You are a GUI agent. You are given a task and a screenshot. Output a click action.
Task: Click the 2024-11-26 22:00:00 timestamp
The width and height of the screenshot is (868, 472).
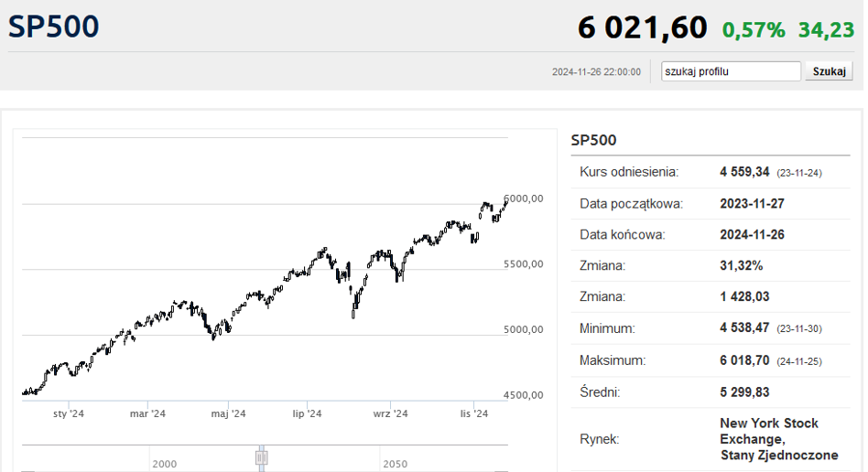tap(596, 72)
